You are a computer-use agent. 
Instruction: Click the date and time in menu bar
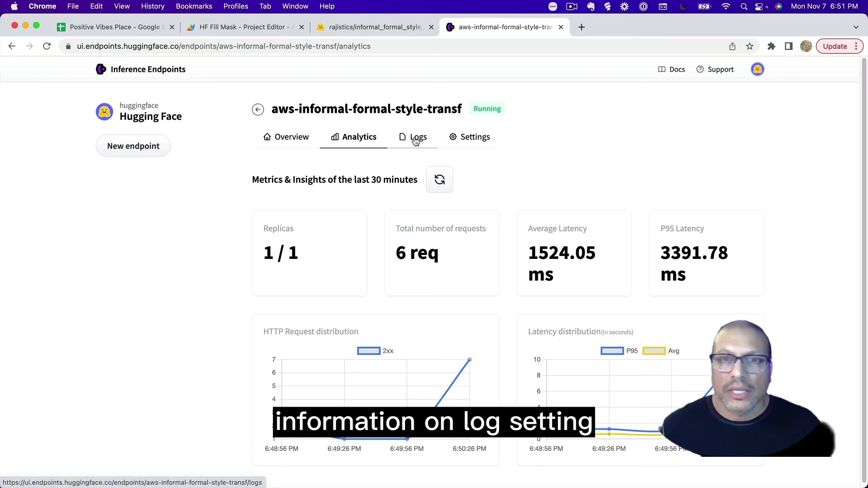coord(824,6)
